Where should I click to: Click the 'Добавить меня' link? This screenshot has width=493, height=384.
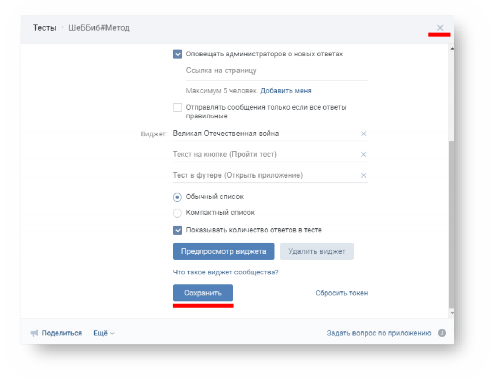click(286, 91)
